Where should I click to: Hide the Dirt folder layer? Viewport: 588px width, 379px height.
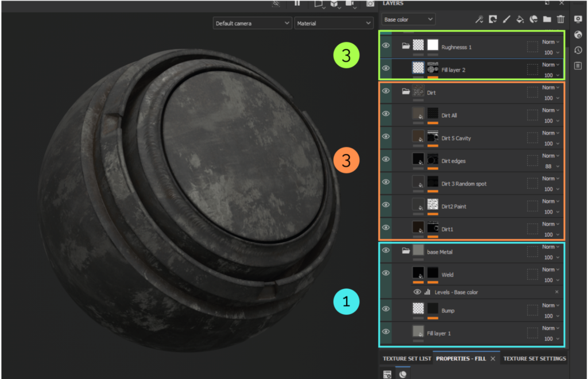(x=386, y=91)
